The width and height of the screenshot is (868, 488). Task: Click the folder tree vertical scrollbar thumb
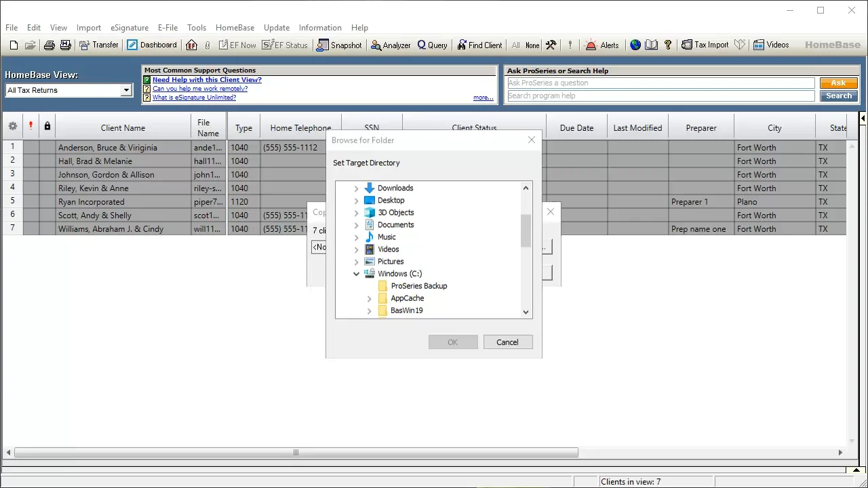[526, 231]
